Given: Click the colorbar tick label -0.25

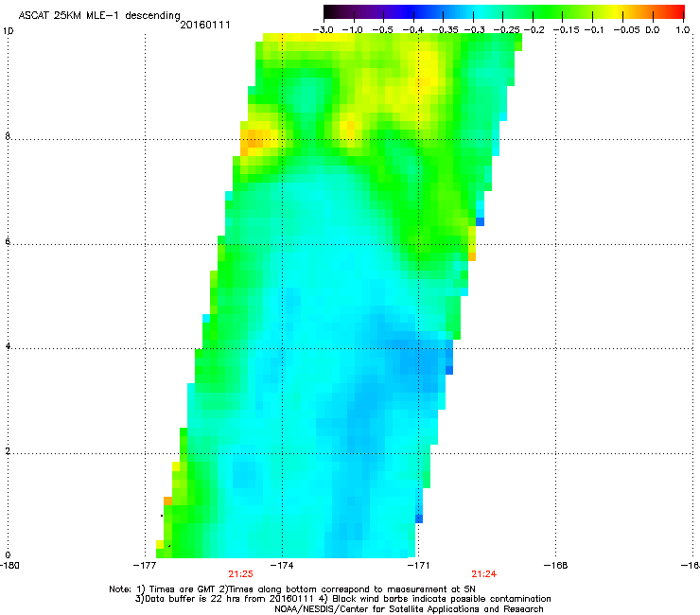Looking at the screenshot, I should [506, 30].
